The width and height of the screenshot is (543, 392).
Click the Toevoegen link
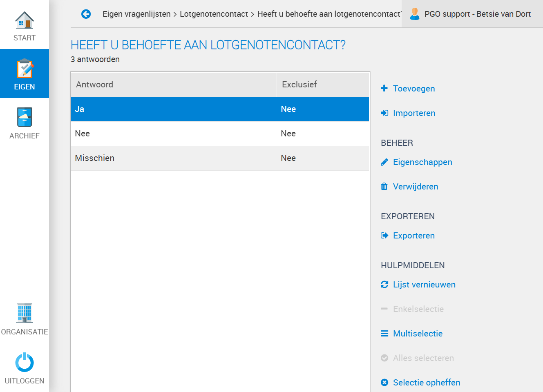coord(414,89)
